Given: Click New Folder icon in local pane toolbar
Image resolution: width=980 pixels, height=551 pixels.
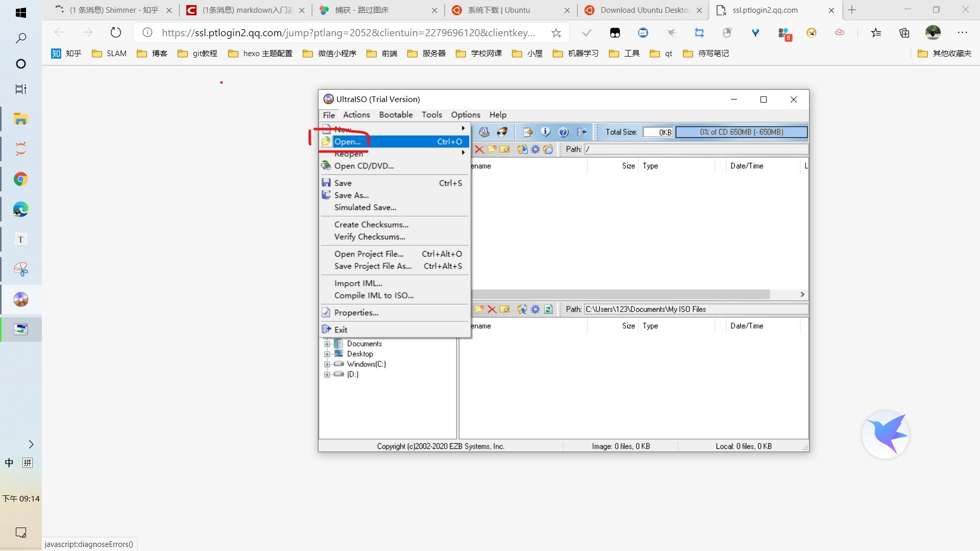Looking at the screenshot, I should [479, 309].
